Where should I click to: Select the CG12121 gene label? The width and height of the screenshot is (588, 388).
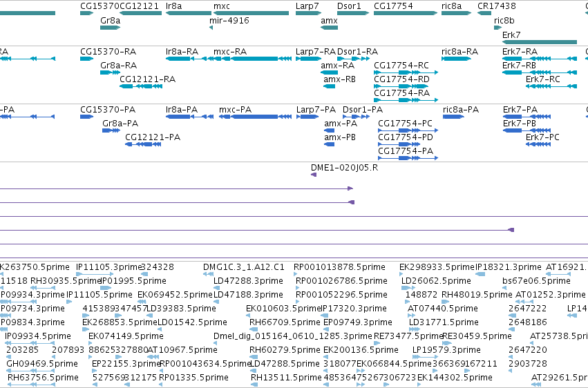coord(139,6)
